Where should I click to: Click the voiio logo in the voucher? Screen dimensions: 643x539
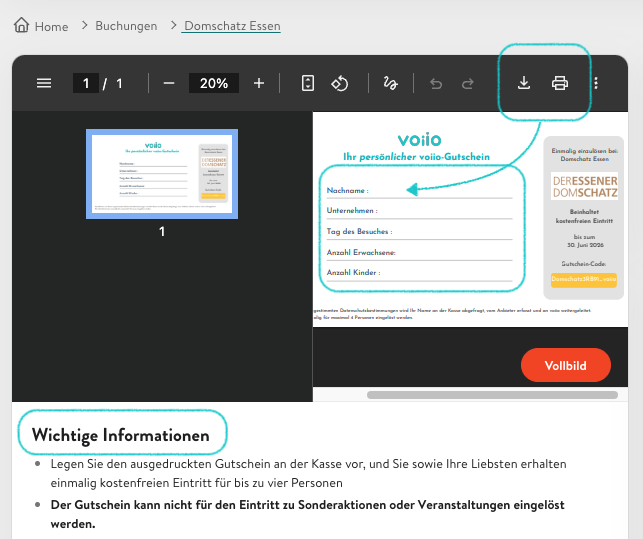419,139
